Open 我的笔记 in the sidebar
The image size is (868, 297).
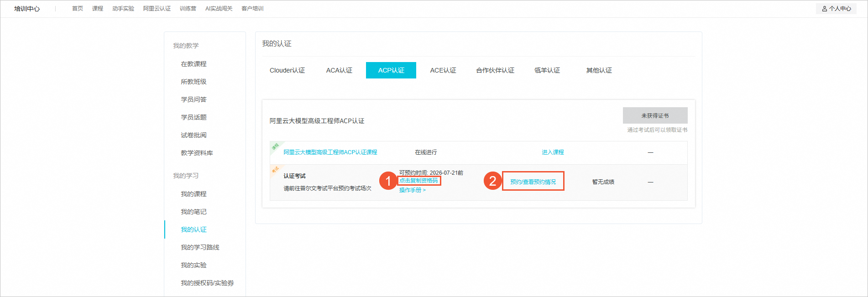coord(193,212)
